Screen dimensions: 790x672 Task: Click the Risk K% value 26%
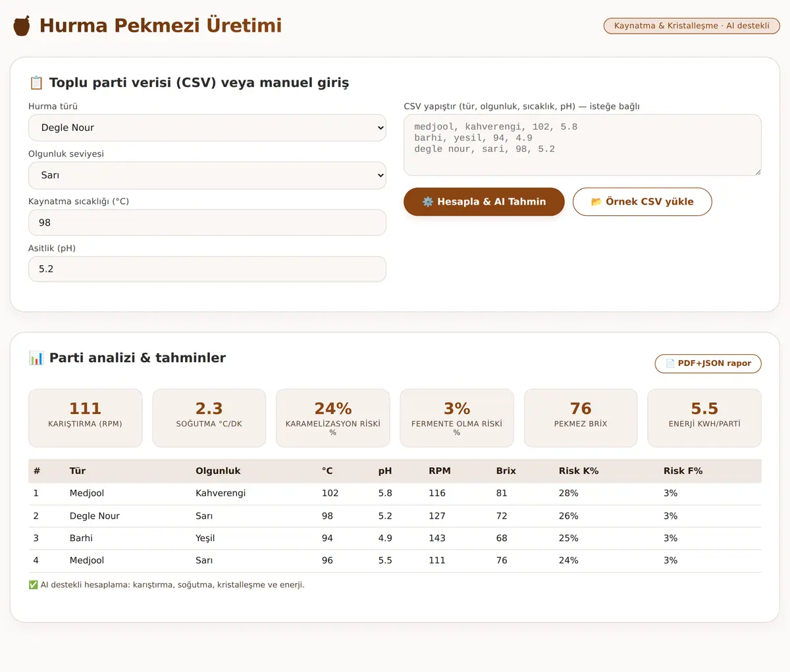[569, 516]
